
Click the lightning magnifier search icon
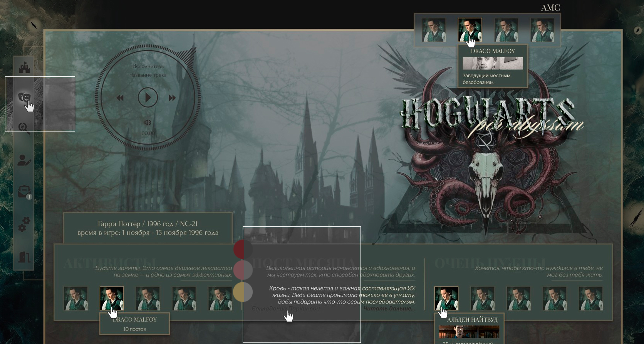(24, 128)
